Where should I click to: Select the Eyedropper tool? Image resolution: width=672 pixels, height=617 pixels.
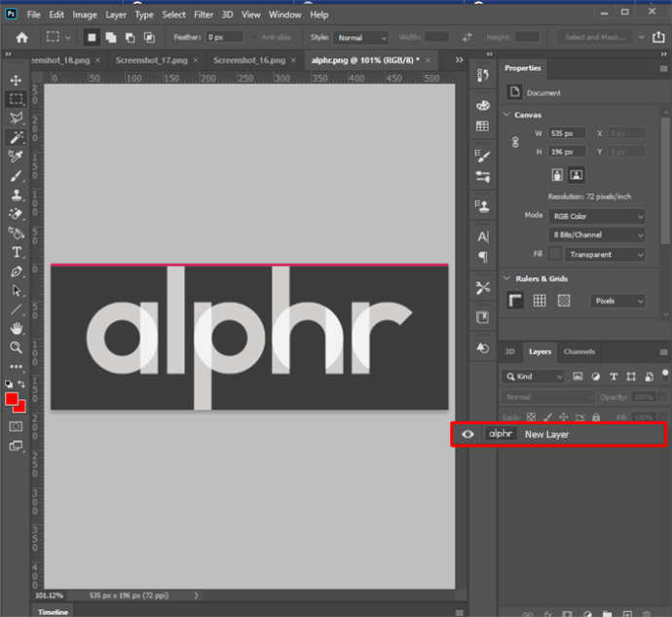16,157
